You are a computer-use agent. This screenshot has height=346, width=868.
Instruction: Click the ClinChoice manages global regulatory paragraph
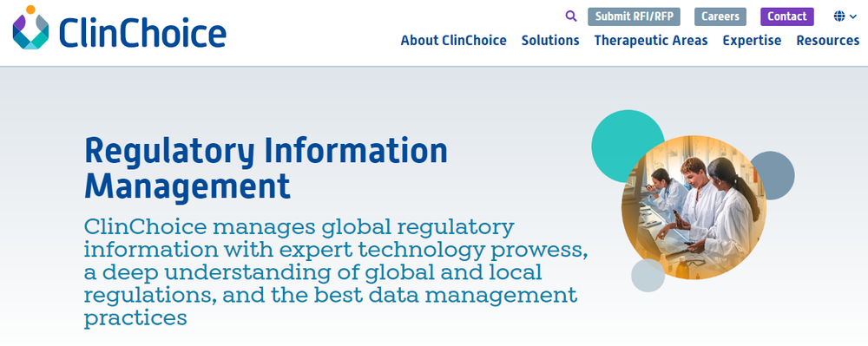click(x=335, y=272)
